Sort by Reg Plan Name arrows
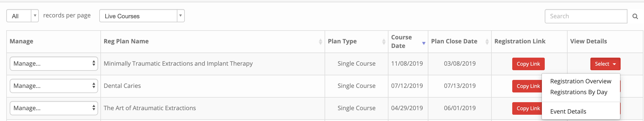Screen dimensions: 644x121 [320, 42]
